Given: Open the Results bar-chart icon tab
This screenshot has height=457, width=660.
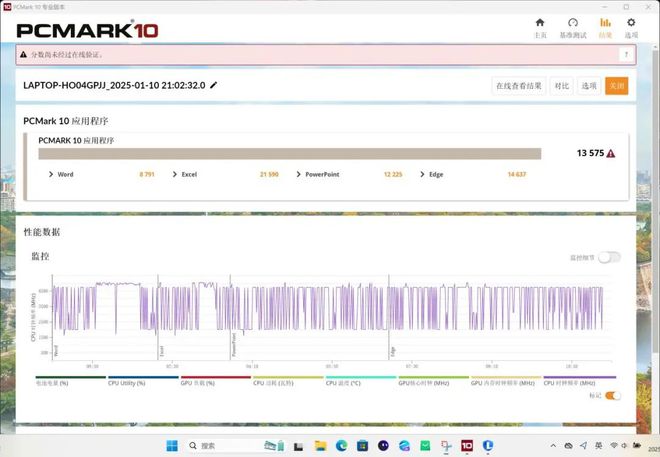Looking at the screenshot, I should coord(605,23).
